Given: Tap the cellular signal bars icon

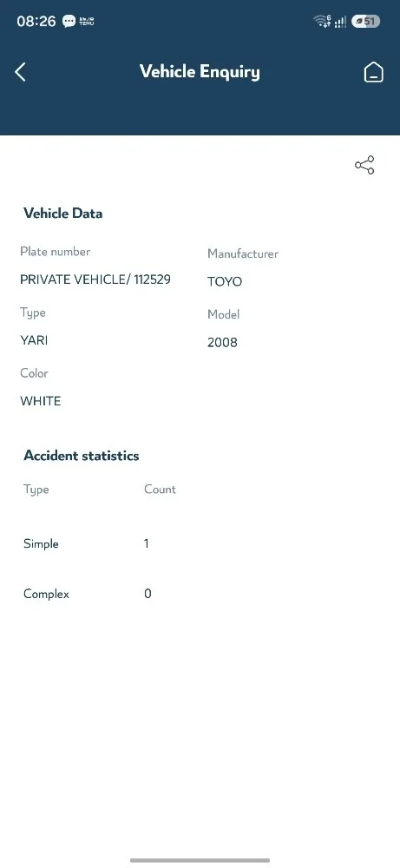Looking at the screenshot, I should click(x=341, y=22).
